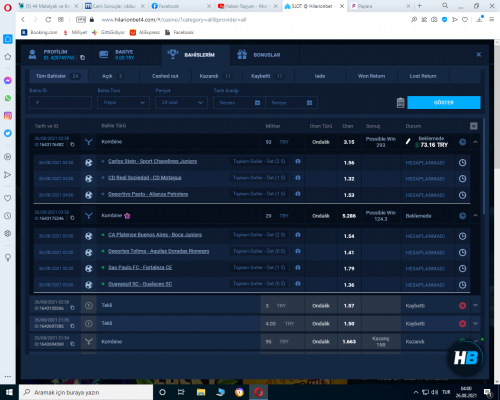500x400 pixels.
Task: Select the Kaybetti filter tab
Action: (x=267, y=76)
